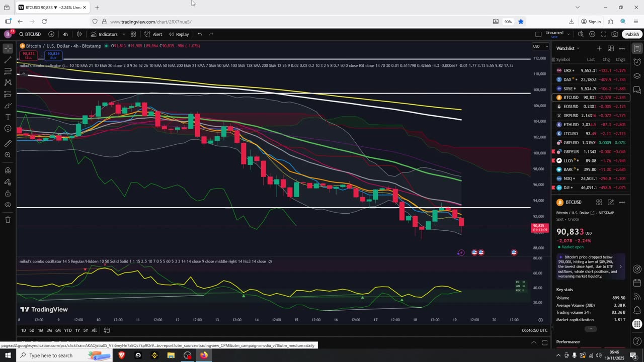Open BTCUSD symbol search
This screenshot has width=644, height=362.
(x=30, y=34)
